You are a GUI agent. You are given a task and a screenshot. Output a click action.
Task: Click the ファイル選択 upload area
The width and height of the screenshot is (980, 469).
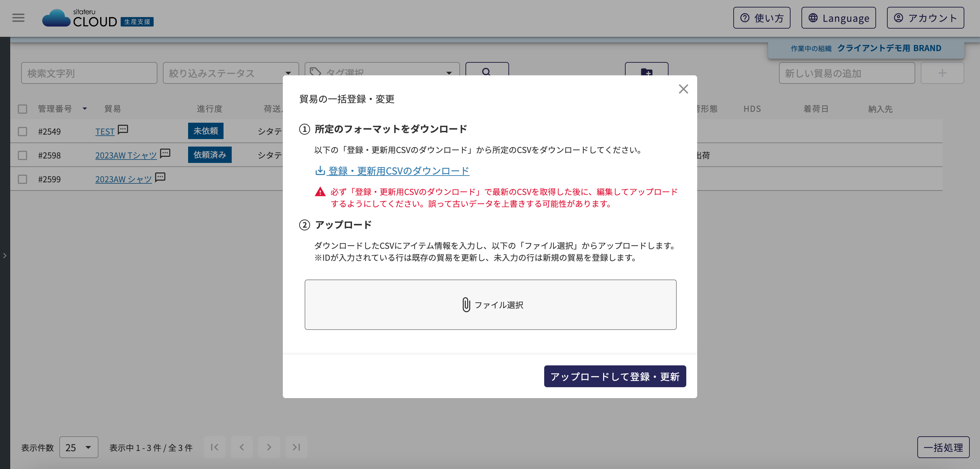tap(490, 305)
